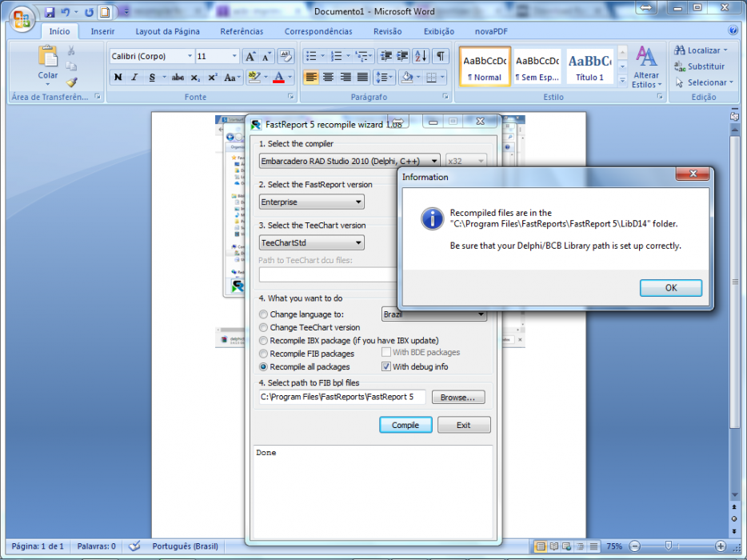Select Recompile all packages radio button
Viewport: 747px width, 560px height.
tap(263, 367)
